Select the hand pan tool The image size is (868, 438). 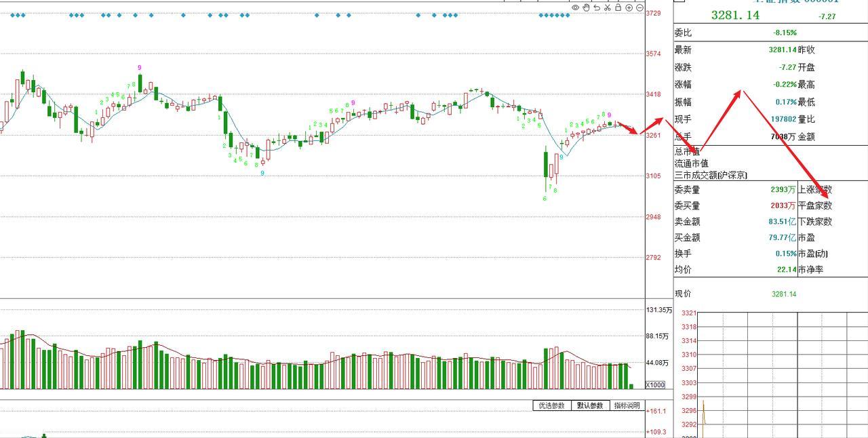[x=586, y=7]
